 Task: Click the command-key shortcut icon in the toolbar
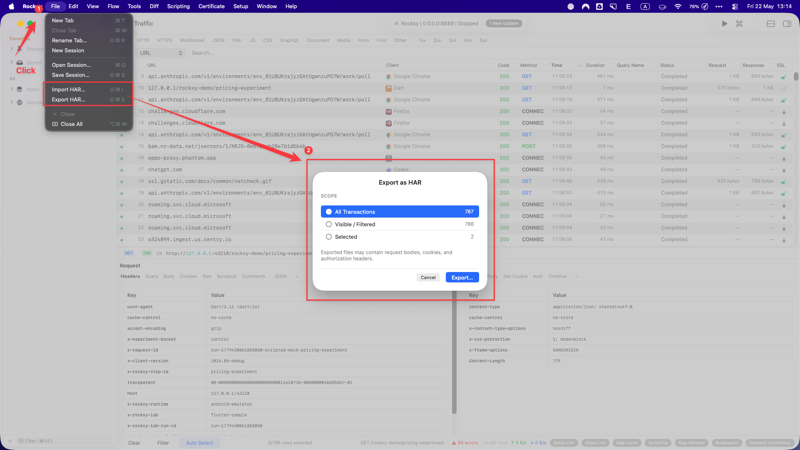click(739, 23)
